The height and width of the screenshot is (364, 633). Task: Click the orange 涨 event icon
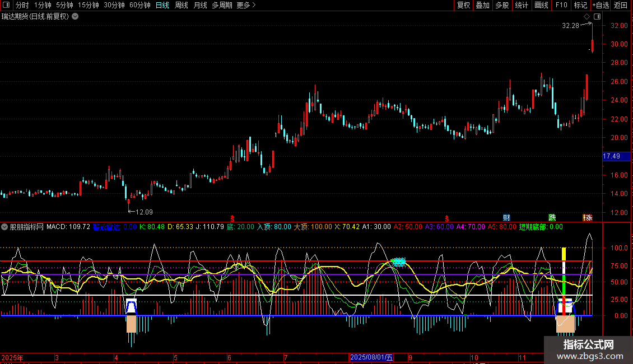pos(587,217)
